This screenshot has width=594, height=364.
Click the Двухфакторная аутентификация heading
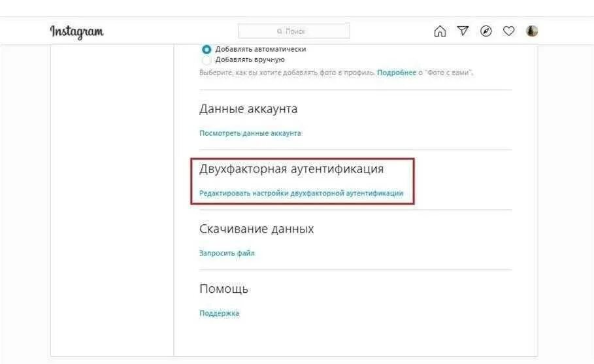click(291, 169)
